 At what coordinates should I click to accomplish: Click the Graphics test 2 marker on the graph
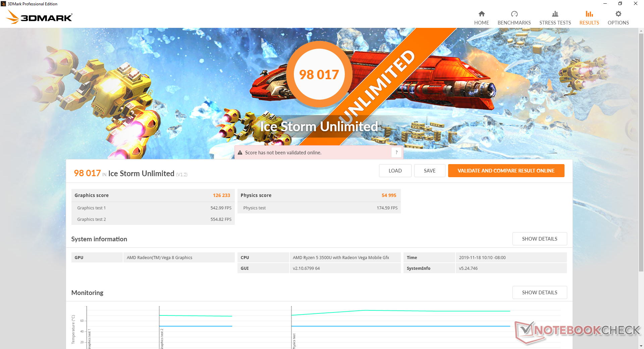tap(162, 339)
